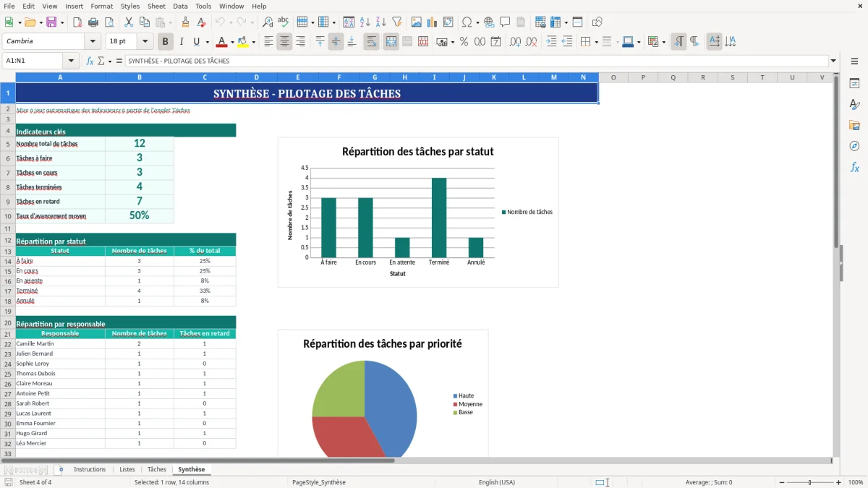This screenshot has height=488, width=868.
Task: Switch to the Tâches sheet tab
Action: [157, 469]
